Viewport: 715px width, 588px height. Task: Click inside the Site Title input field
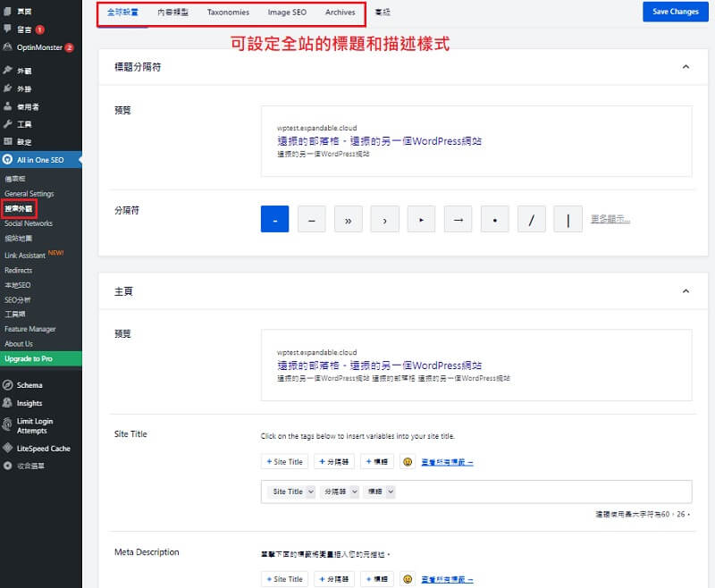click(476, 491)
